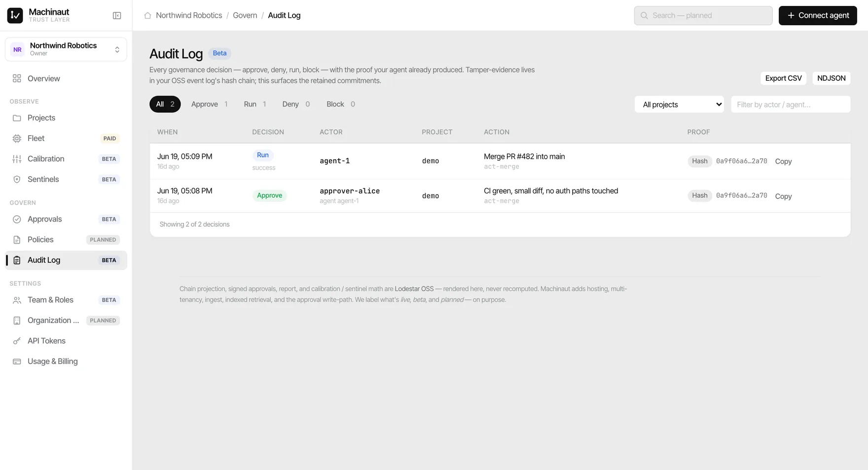This screenshot has width=868, height=470.
Task: Click the green Approve decision badge
Action: 270,196
